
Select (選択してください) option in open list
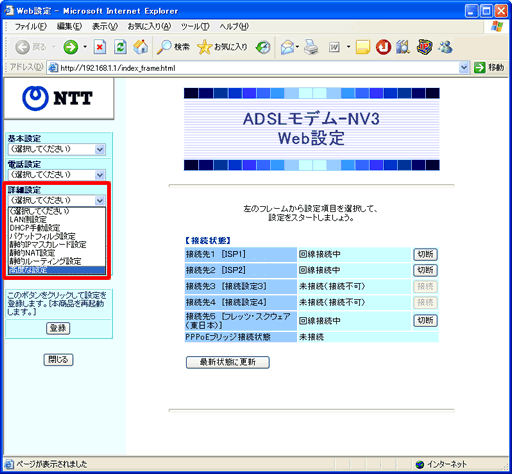(57, 211)
